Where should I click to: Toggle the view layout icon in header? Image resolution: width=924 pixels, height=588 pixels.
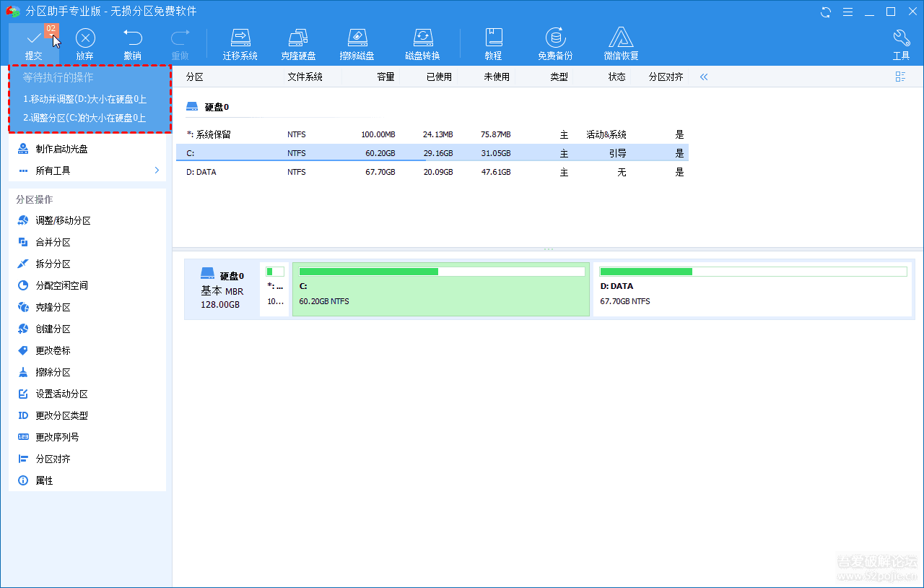pos(900,77)
